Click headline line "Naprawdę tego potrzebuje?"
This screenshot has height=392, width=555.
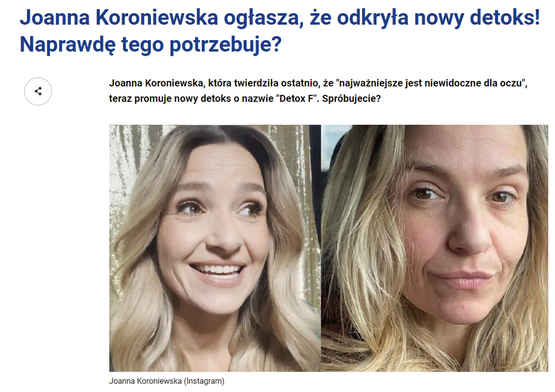click(150, 44)
